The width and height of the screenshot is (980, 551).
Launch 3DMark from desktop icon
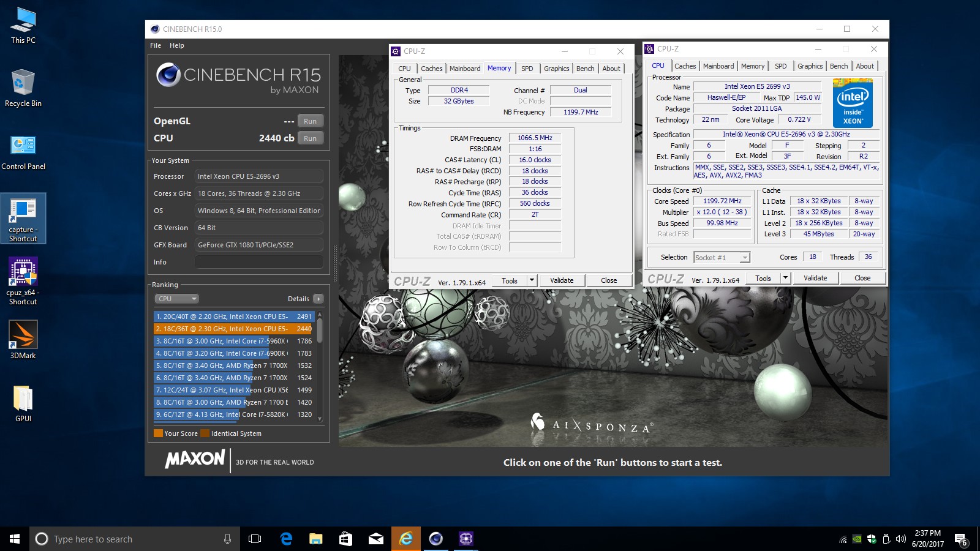(x=23, y=340)
